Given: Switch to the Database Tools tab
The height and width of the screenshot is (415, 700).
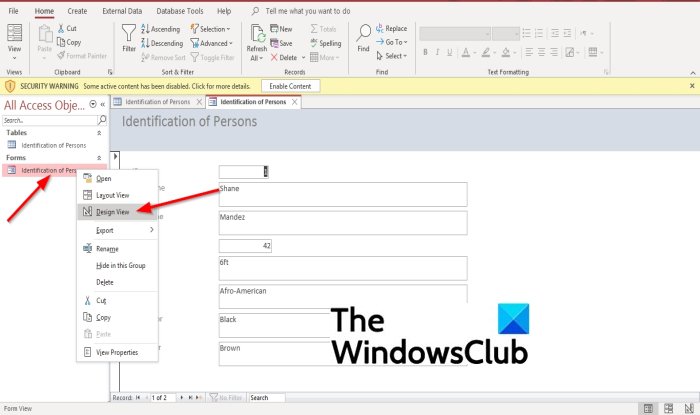Looking at the screenshot, I should 179,11.
